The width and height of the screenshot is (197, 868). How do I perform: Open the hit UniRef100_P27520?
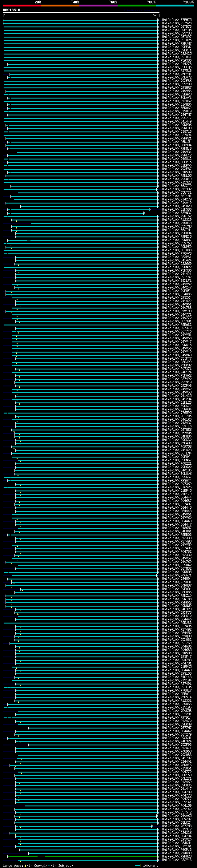176,23
